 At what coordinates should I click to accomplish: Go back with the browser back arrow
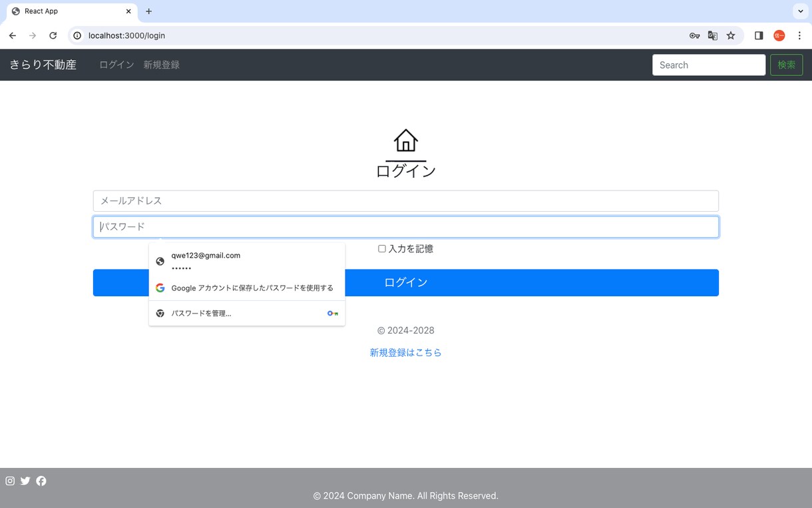point(12,35)
